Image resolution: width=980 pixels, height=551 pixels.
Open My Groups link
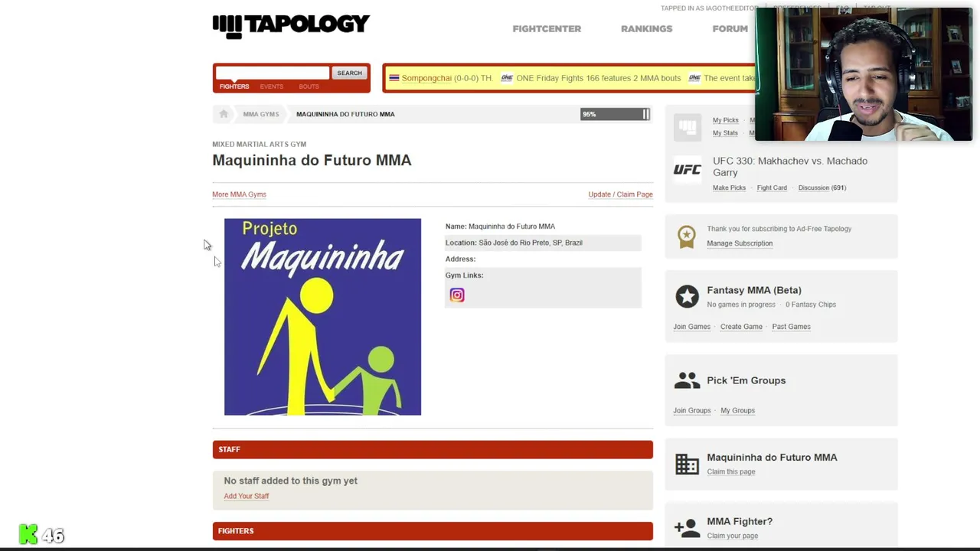pyautogui.click(x=737, y=410)
